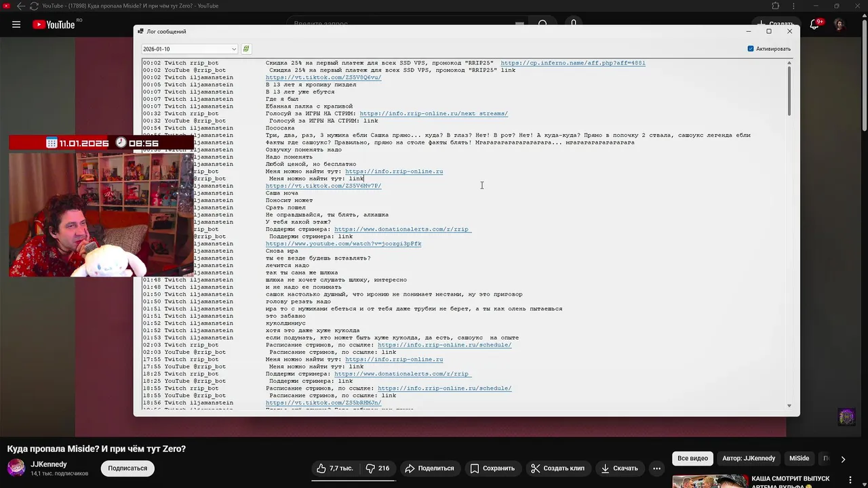
Task: Click the Скачать download button
Action: pos(619,468)
